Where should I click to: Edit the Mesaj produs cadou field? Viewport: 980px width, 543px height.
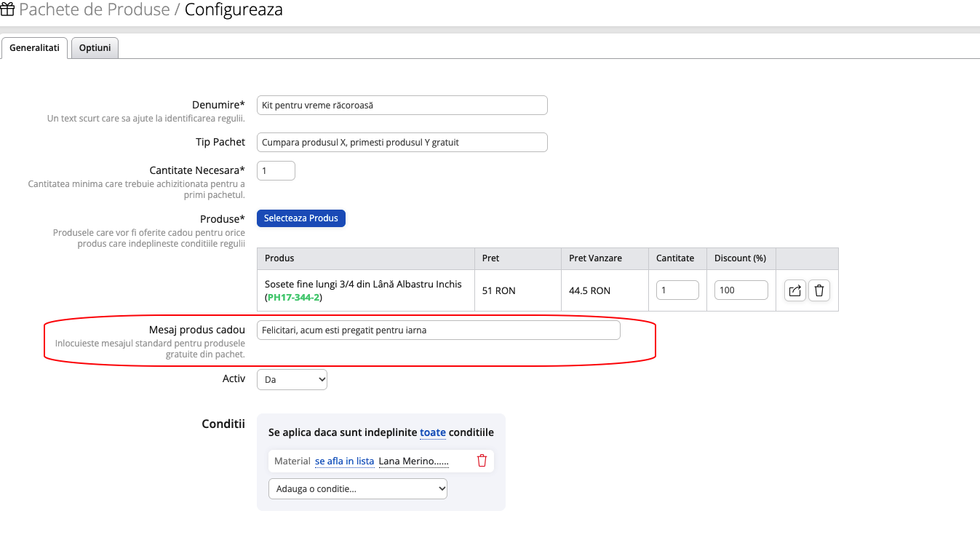(x=439, y=330)
